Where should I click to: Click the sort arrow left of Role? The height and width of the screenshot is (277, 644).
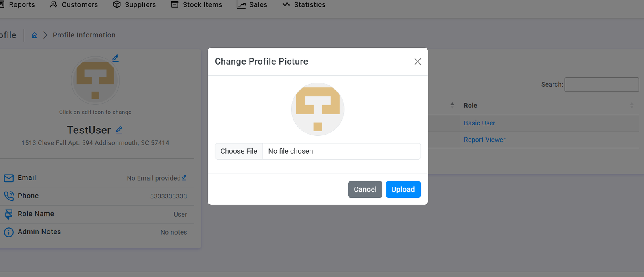(452, 105)
